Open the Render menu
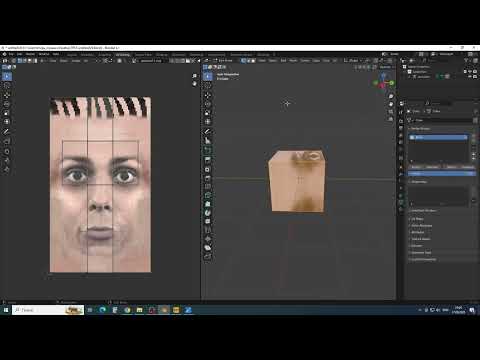Screen dimensions: 480x360 30,54
